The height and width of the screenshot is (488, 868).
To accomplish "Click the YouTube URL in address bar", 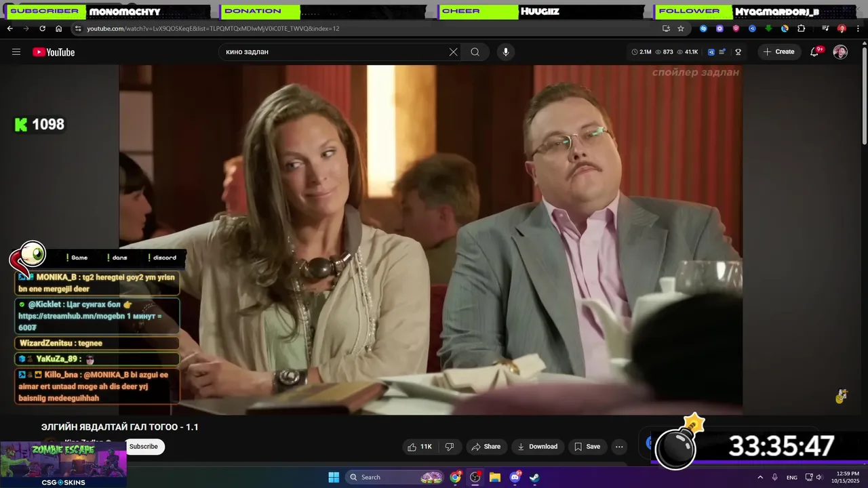I will click(213, 28).
